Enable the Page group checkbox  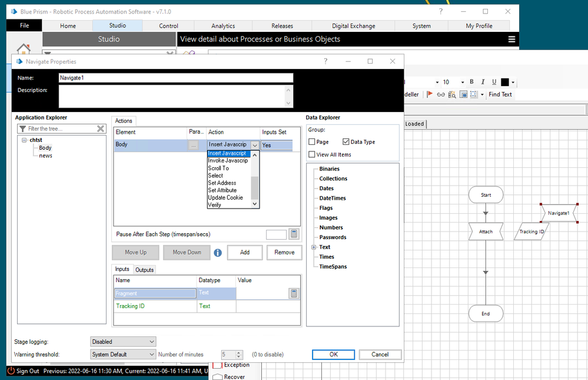[x=312, y=142]
